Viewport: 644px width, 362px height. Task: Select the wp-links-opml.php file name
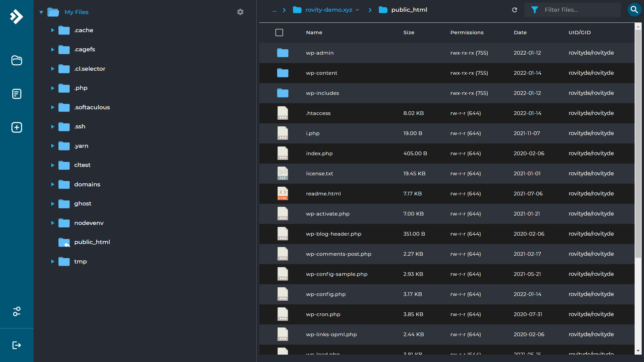coord(331,335)
